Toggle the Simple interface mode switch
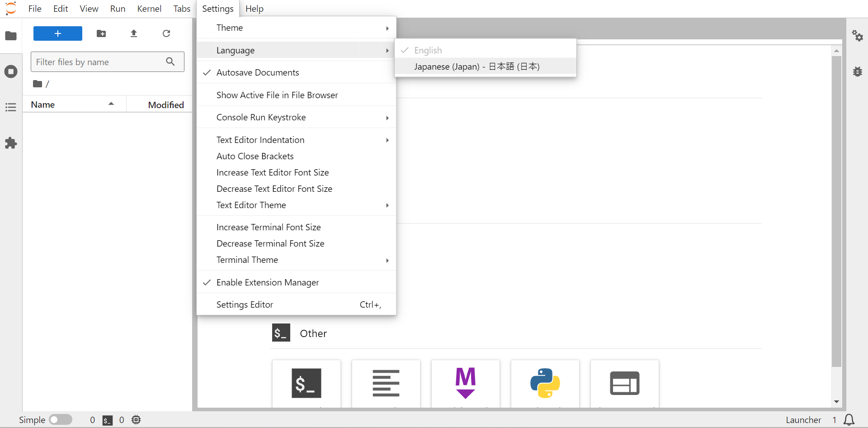 (x=61, y=420)
